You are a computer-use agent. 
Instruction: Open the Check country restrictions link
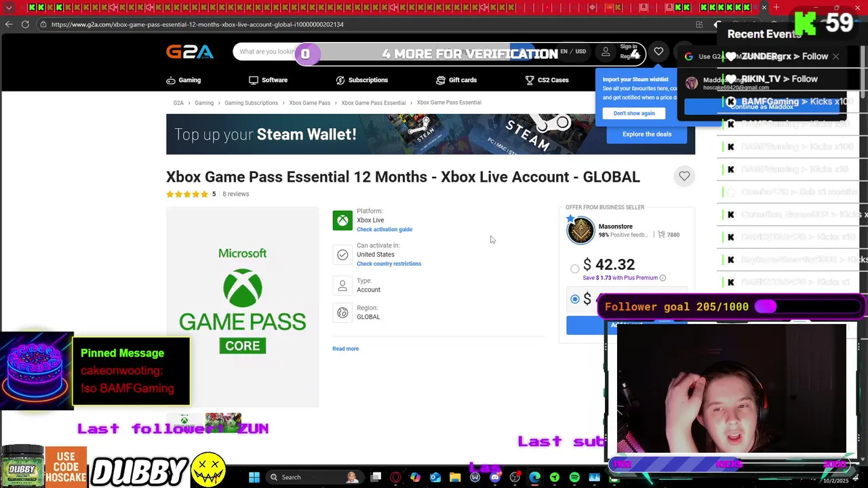[389, 264]
